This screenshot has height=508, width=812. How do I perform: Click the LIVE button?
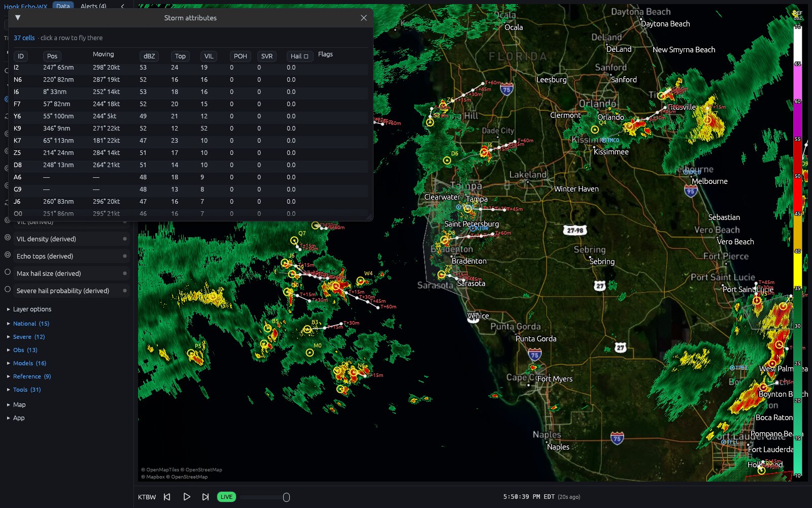click(x=226, y=497)
